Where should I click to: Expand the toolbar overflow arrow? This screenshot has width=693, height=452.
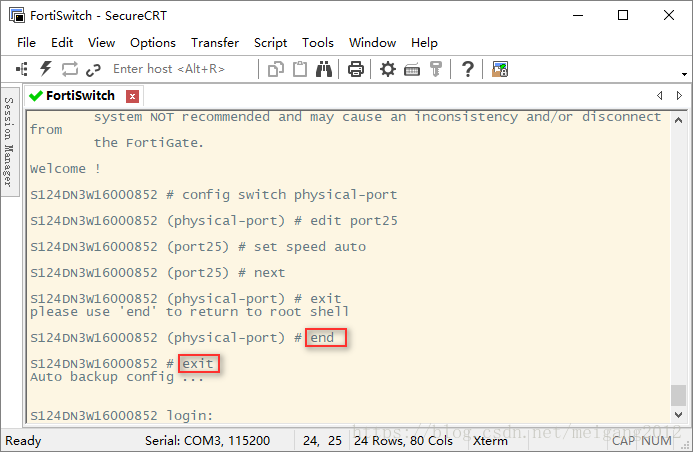point(684,74)
